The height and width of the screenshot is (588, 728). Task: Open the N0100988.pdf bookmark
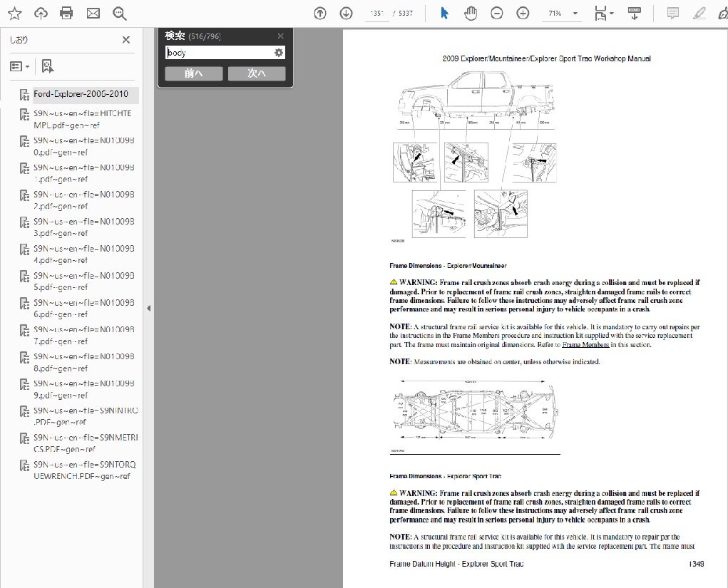[84, 362]
